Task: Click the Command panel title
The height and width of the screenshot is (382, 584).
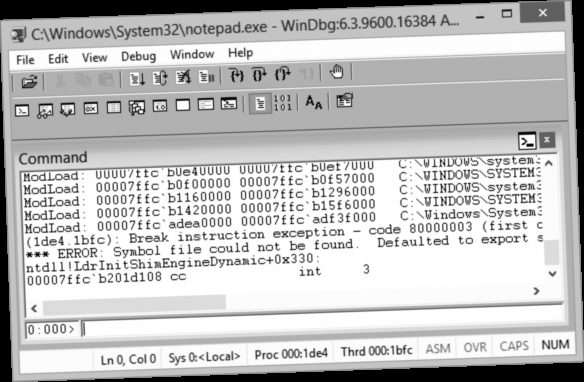Action: [53, 158]
